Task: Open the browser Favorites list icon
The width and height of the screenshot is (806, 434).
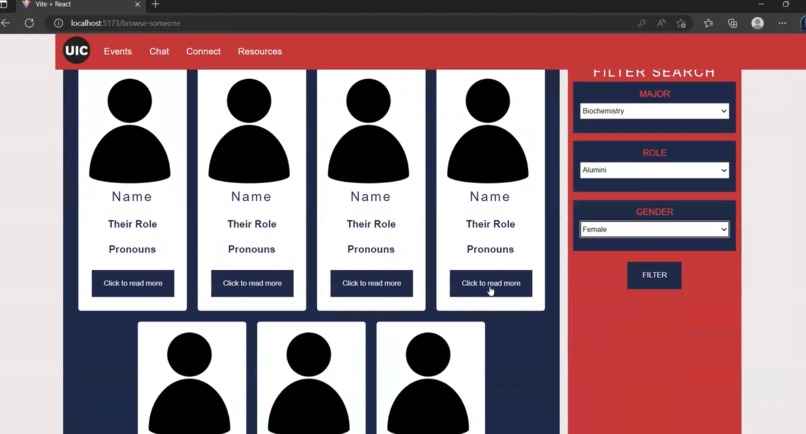Action: pyautogui.click(x=708, y=23)
